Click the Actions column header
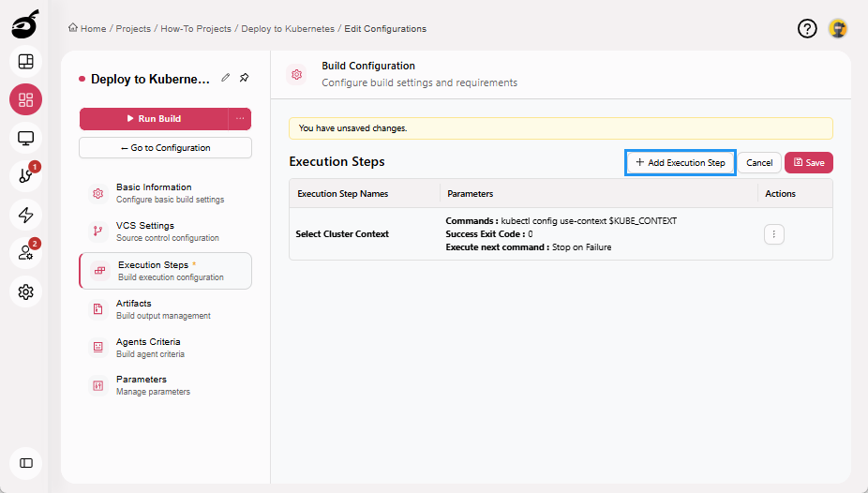 click(x=780, y=194)
